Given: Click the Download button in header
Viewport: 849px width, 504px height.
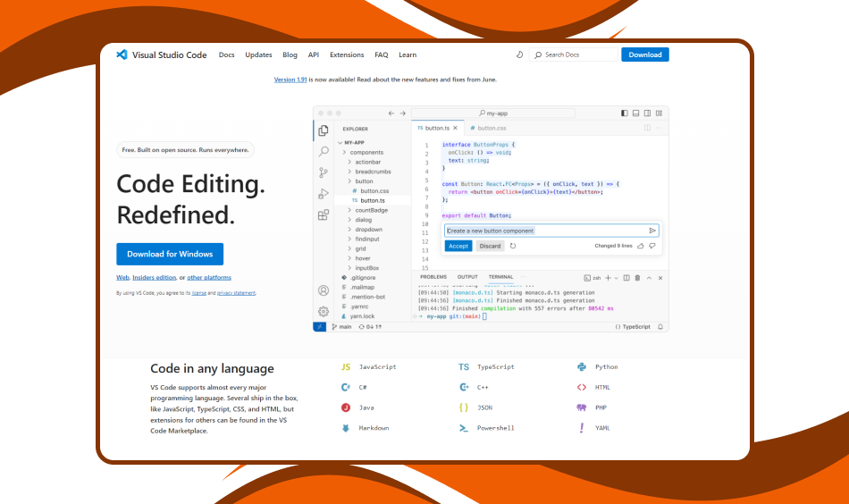Looking at the screenshot, I should point(645,55).
